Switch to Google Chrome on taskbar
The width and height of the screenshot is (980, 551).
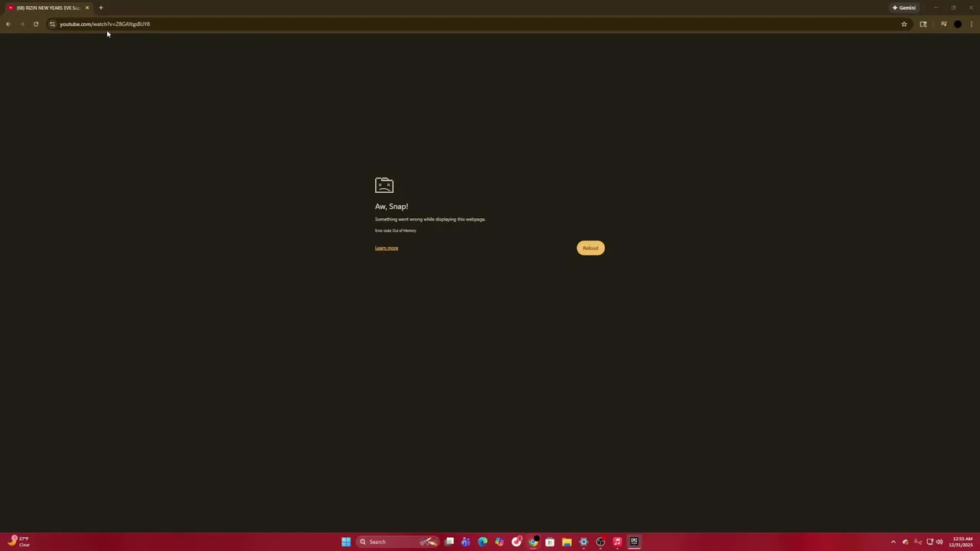coord(534,542)
